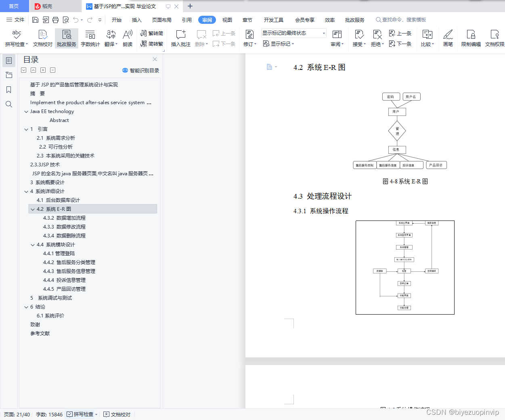505x420 pixels.
Task: Collapse the 6 结论 outline node
Action: (26, 307)
